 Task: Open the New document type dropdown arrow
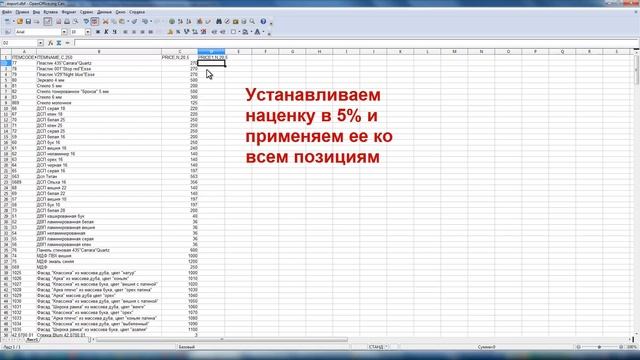(x=13, y=21)
